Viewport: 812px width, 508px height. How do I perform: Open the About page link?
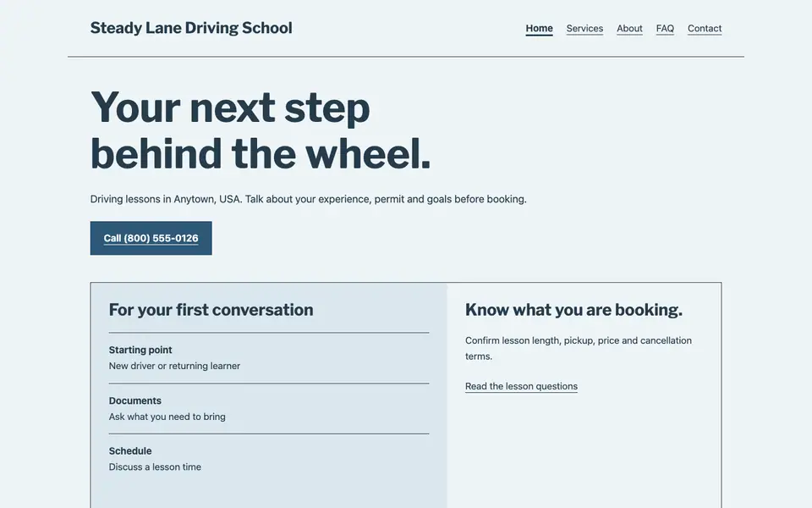tap(629, 29)
